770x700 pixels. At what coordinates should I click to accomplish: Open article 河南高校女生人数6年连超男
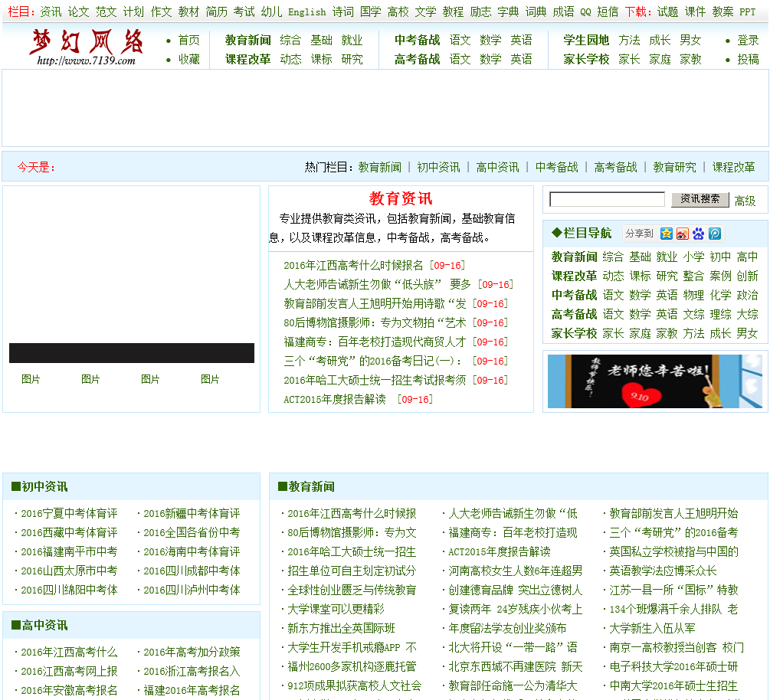click(515, 571)
